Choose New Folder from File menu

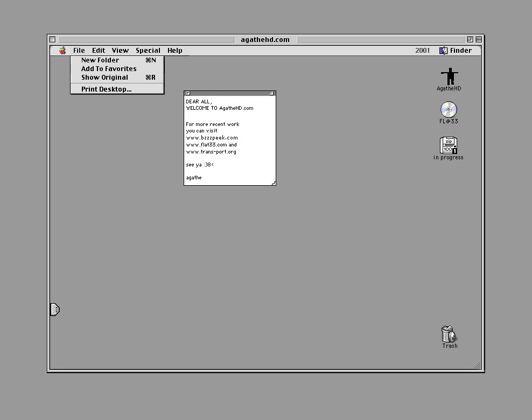point(117,60)
